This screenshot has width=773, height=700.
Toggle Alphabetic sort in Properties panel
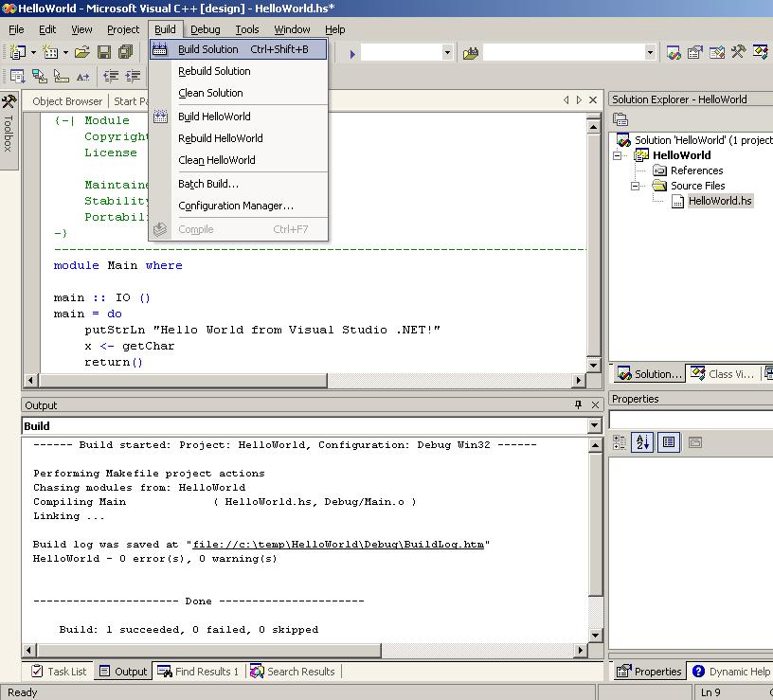coord(642,442)
